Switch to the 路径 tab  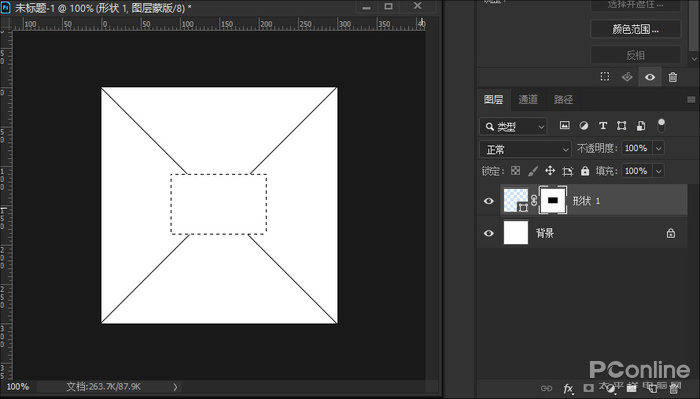563,100
